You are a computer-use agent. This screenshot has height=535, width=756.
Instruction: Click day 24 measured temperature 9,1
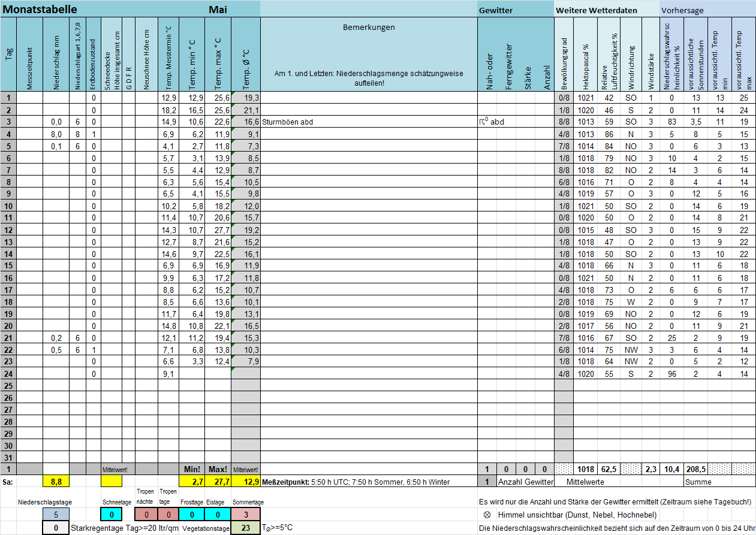point(168,373)
